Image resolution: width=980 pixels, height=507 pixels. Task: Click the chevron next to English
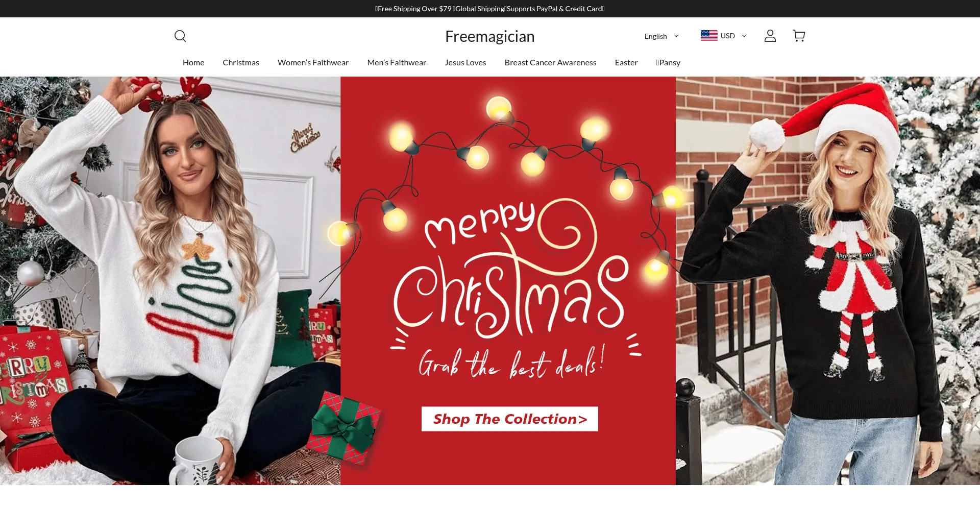pyautogui.click(x=676, y=36)
